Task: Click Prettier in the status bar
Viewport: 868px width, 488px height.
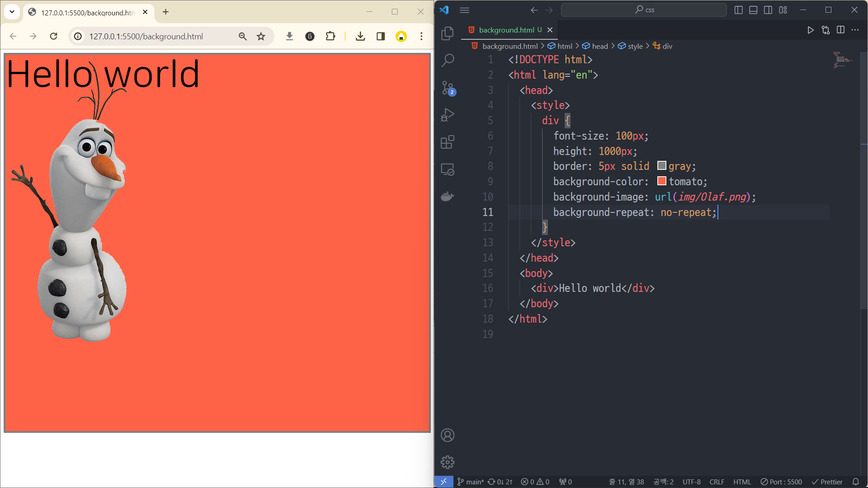Action: point(827,482)
